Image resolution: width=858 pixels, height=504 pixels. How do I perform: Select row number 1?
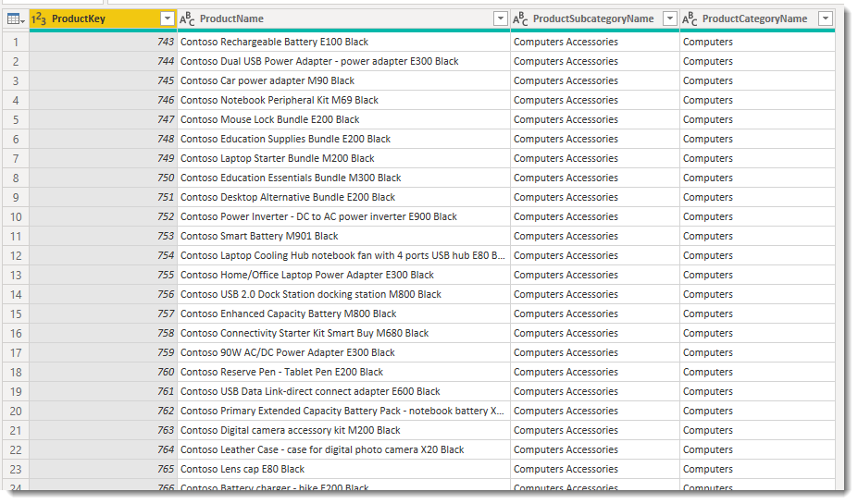(16, 43)
